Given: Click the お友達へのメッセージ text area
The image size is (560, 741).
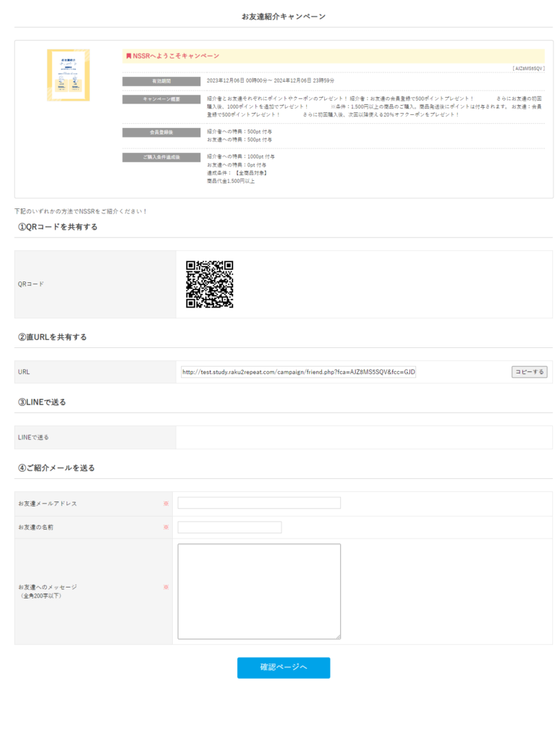Looking at the screenshot, I should coord(259,591).
